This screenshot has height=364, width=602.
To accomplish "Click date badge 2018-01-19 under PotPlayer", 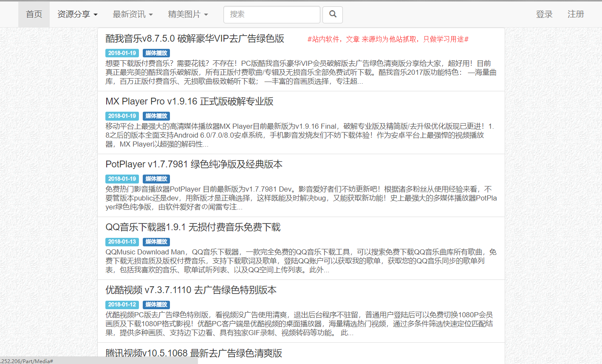I will point(122,179).
